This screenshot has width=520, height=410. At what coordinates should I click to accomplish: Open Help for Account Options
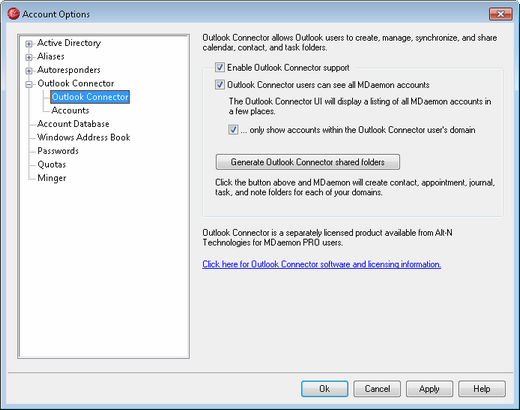tap(482, 389)
